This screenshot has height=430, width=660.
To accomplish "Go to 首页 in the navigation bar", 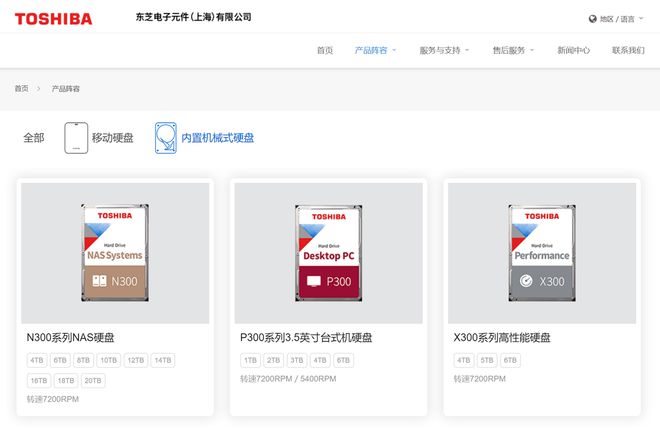I will click(325, 50).
